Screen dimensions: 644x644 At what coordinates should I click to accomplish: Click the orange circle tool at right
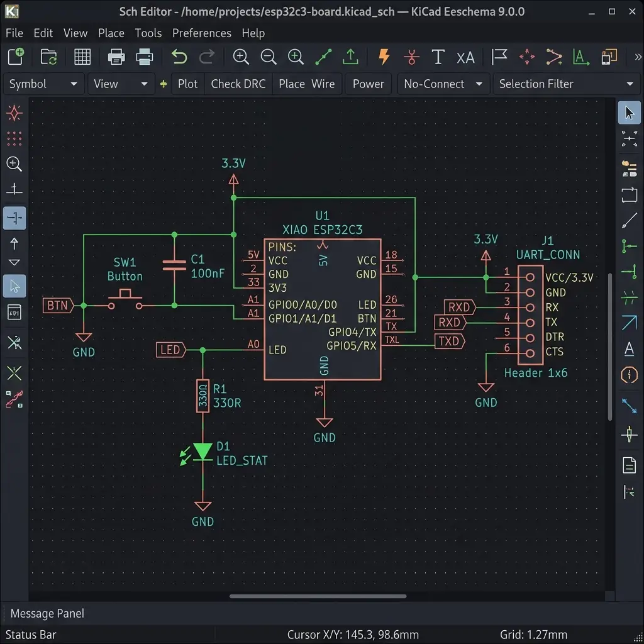[629, 375]
